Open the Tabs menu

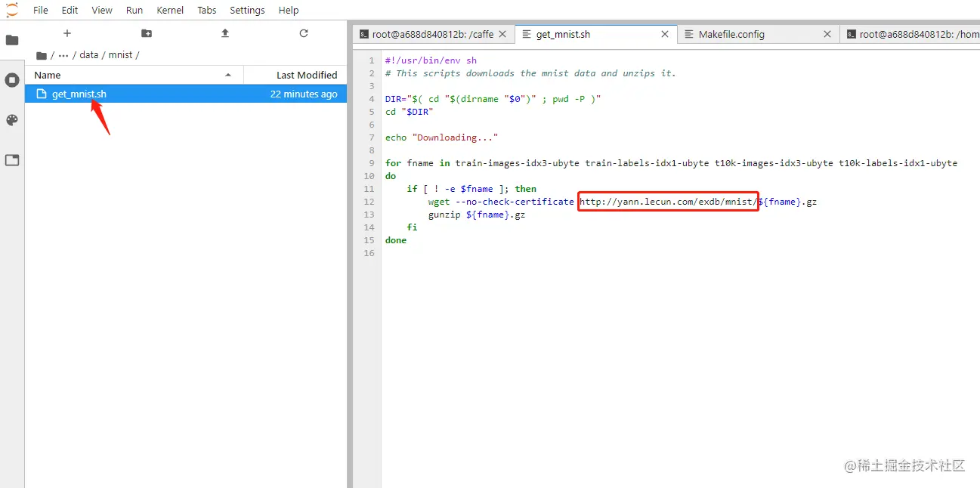pyautogui.click(x=207, y=10)
